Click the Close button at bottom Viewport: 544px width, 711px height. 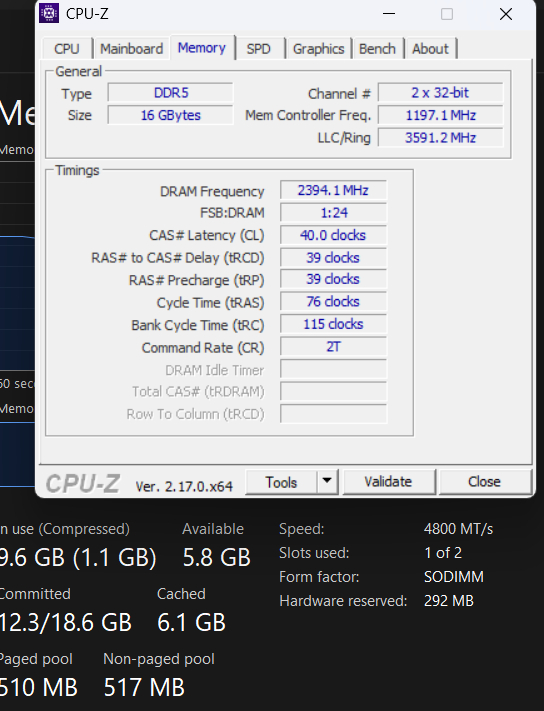pyautogui.click(x=485, y=482)
